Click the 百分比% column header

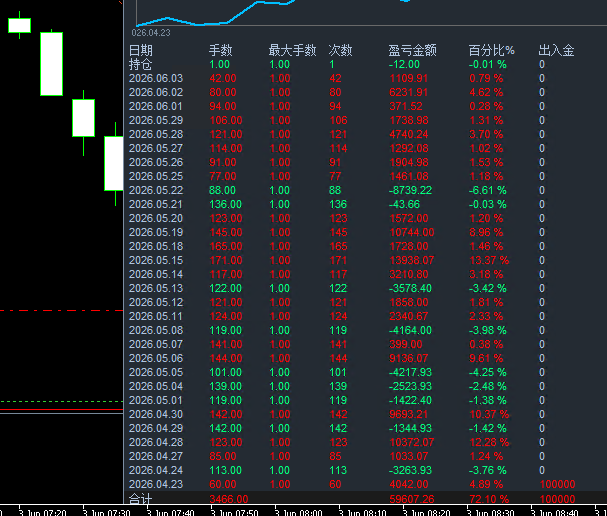(491, 50)
